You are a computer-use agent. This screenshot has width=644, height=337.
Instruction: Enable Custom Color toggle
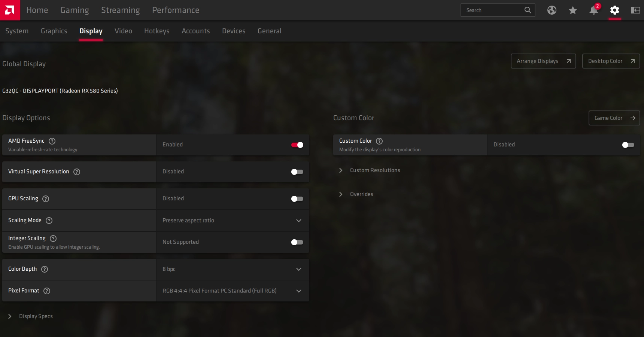(628, 145)
